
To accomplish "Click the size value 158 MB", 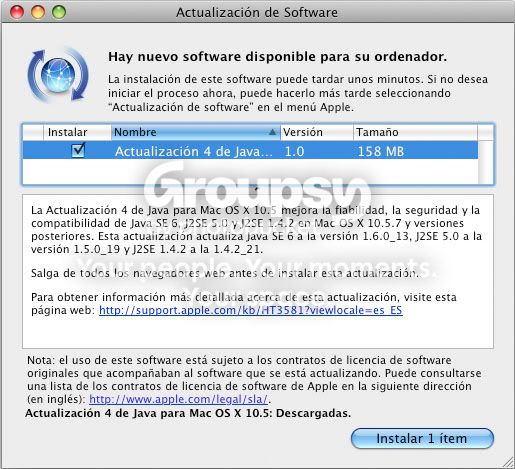I will (x=380, y=151).
